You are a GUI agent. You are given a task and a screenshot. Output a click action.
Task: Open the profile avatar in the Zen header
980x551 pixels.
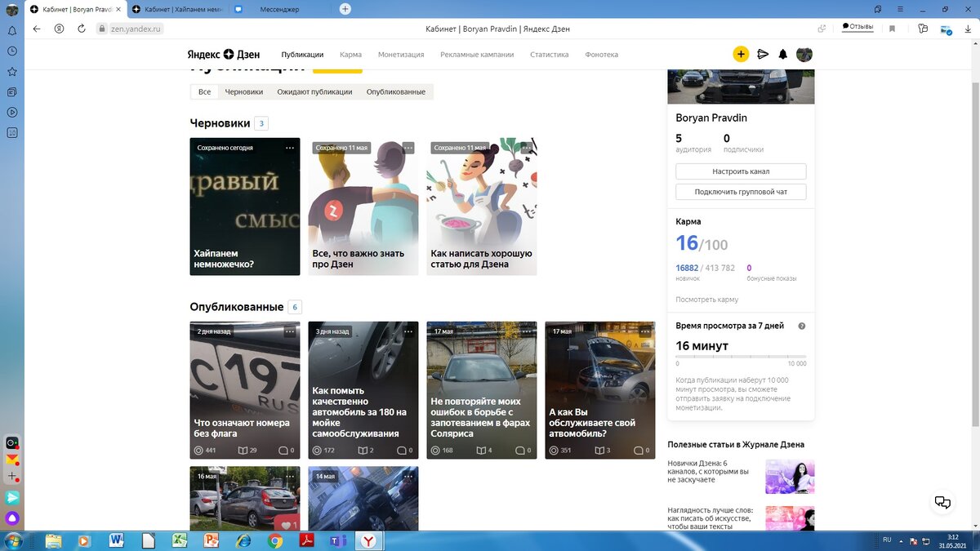point(804,55)
